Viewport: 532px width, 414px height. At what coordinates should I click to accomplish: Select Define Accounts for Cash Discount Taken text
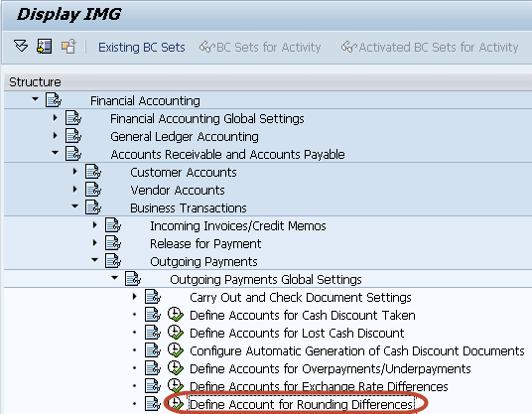303,316
